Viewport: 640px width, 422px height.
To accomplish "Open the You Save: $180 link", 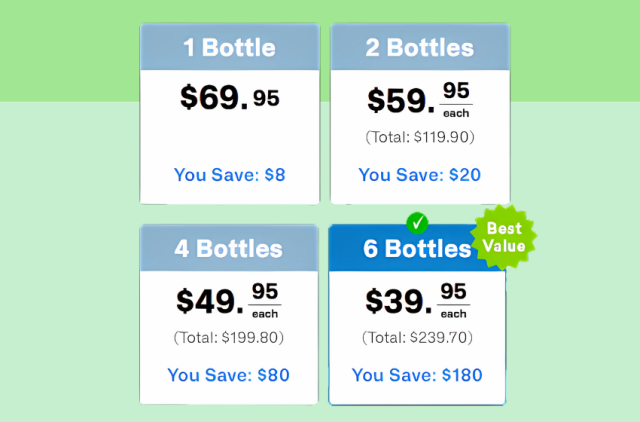I will pyautogui.click(x=417, y=375).
